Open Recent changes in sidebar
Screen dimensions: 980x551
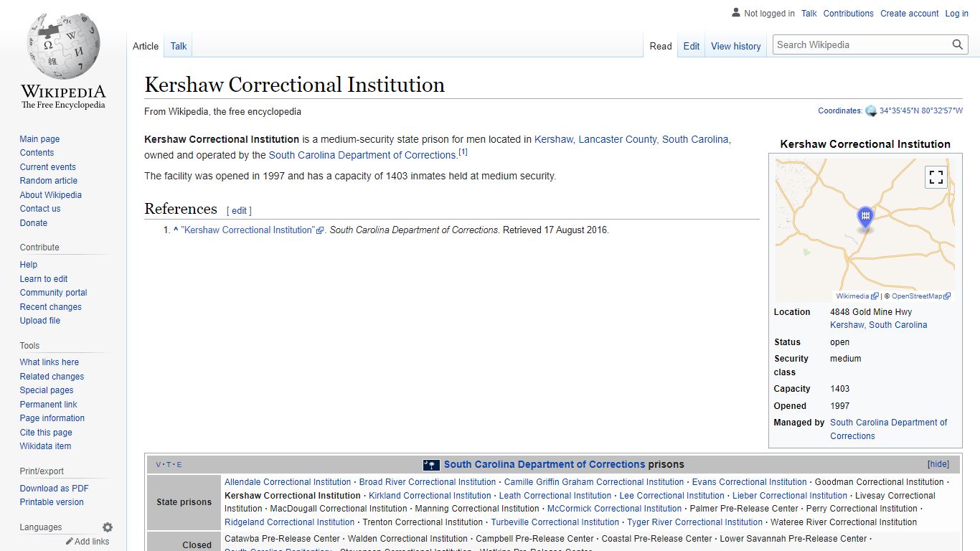50,307
